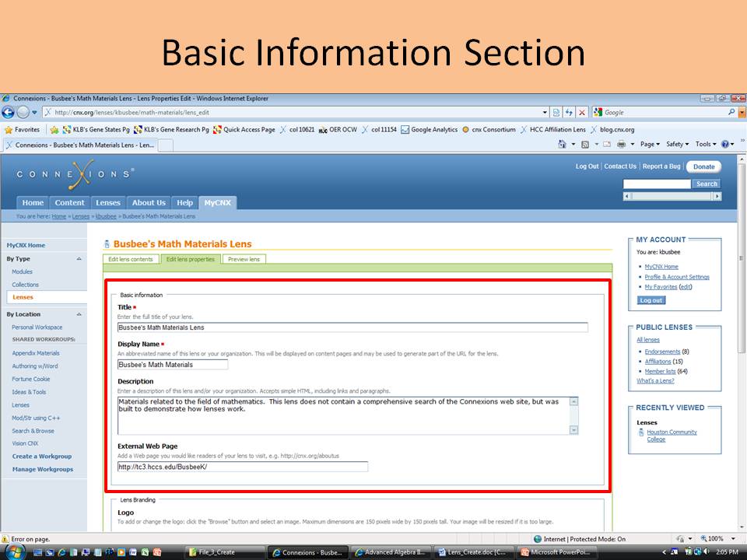Click the search magnifier icon by Google box
The height and width of the screenshot is (560, 747).
click(x=731, y=113)
